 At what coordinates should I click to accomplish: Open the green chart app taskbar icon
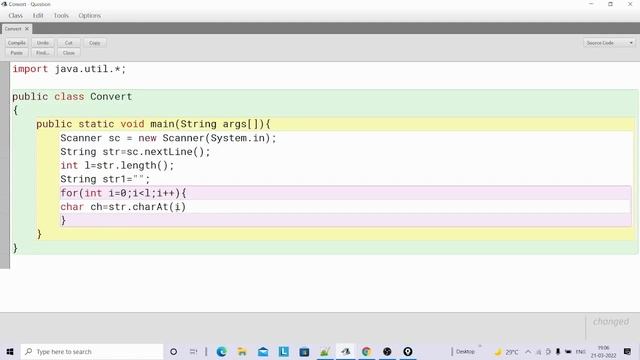point(325,351)
